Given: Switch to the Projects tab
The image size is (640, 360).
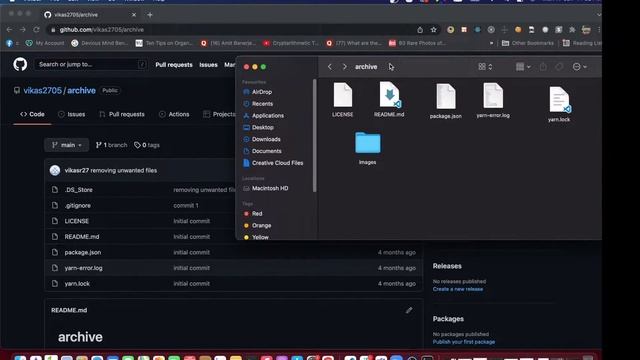Looking at the screenshot, I should click(x=220, y=114).
